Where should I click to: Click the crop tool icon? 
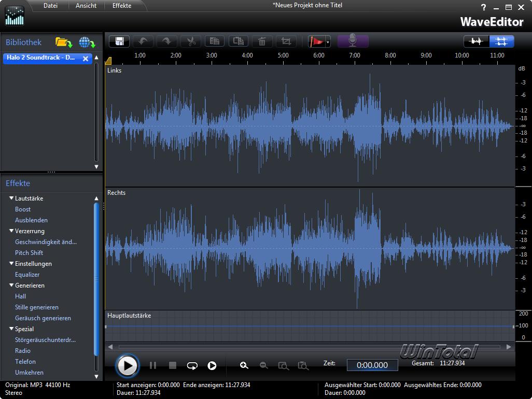click(x=286, y=41)
